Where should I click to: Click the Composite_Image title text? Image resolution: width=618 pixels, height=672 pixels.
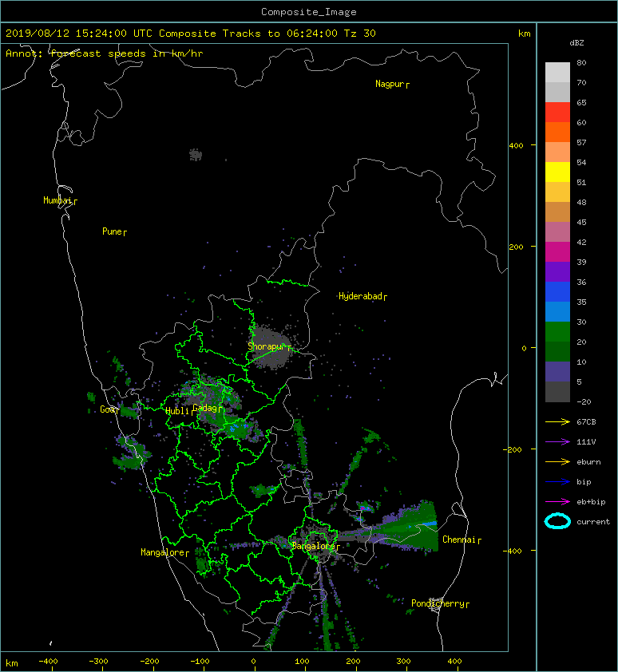click(x=309, y=12)
